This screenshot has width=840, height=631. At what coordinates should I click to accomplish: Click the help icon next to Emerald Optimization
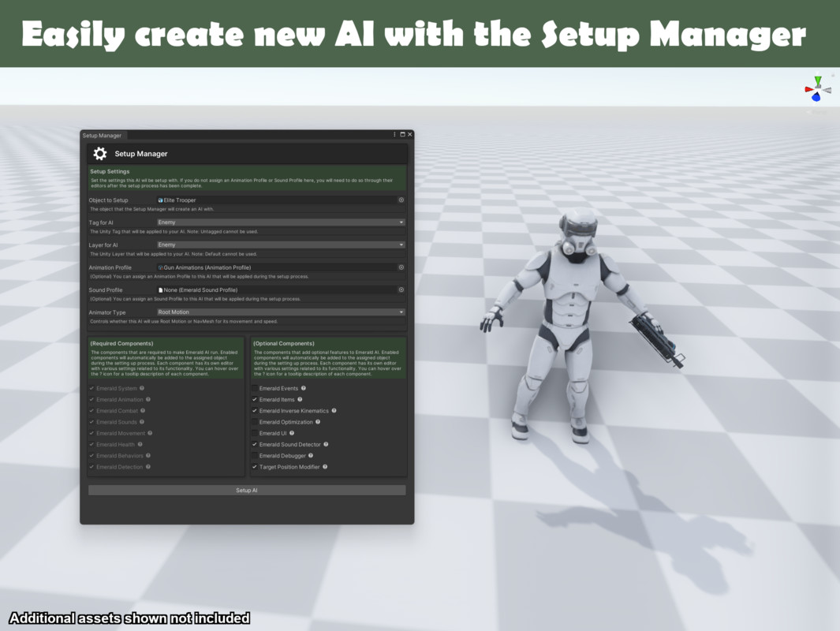(x=318, y=422)
